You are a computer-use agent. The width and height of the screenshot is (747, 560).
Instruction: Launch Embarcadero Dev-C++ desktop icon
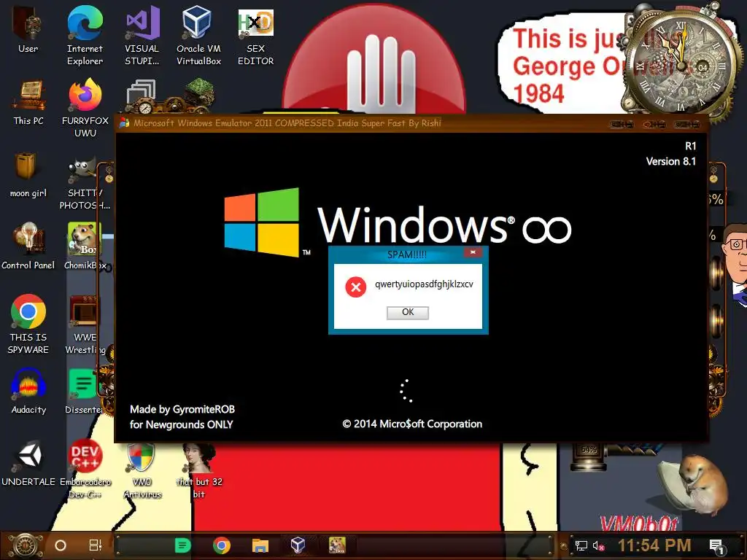point(85,469)
